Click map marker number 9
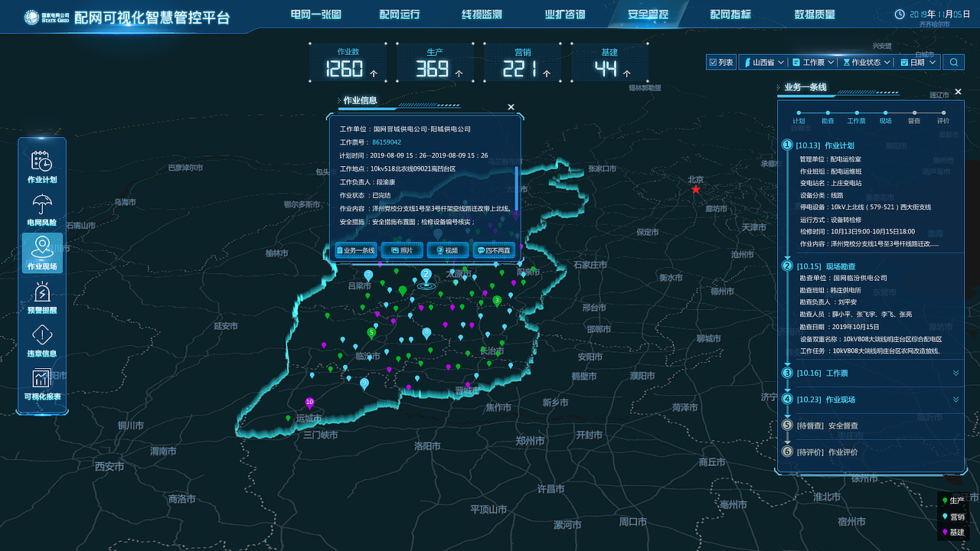This screenshot has width=980, height=551. tap(364, 383)
